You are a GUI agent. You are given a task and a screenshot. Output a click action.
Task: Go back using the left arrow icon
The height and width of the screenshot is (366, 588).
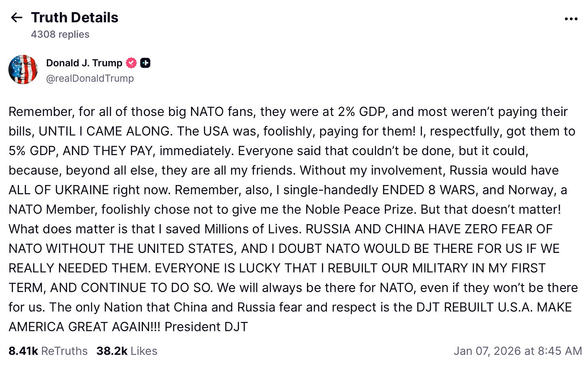tap(17, 17)
